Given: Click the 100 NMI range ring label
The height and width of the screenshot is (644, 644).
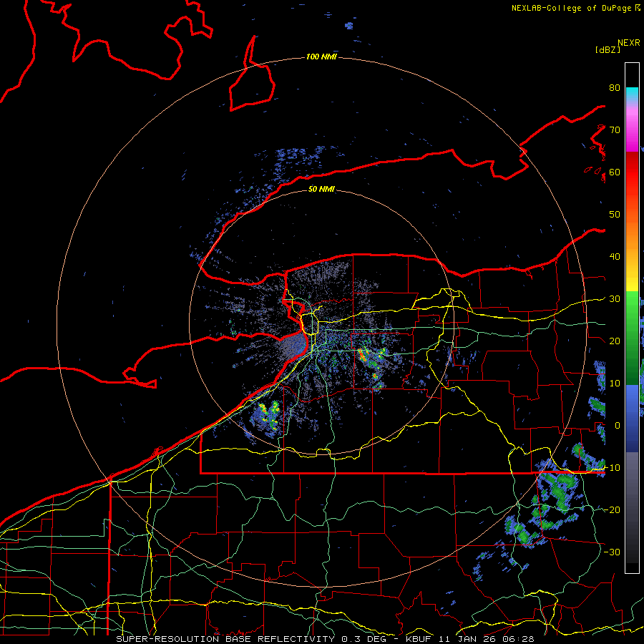Looking at the screenshot, I should [321, 57].
